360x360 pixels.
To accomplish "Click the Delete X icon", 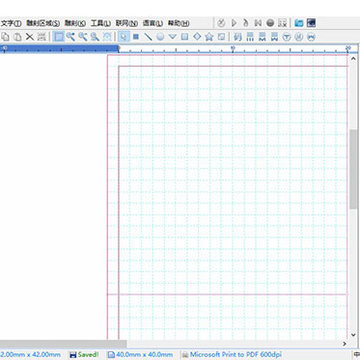I will click(x=30, y=37).
